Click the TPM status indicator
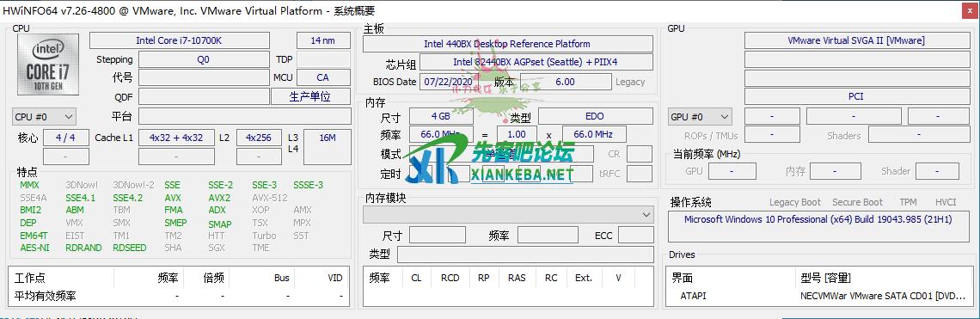Image resolution: width=980 pixels, height=319 pixels. [908, 202]
